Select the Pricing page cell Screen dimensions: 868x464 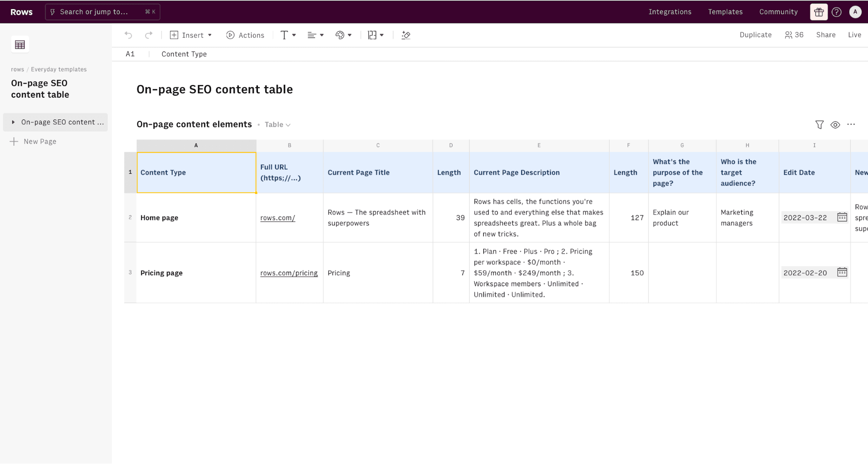tap(196, 273)
